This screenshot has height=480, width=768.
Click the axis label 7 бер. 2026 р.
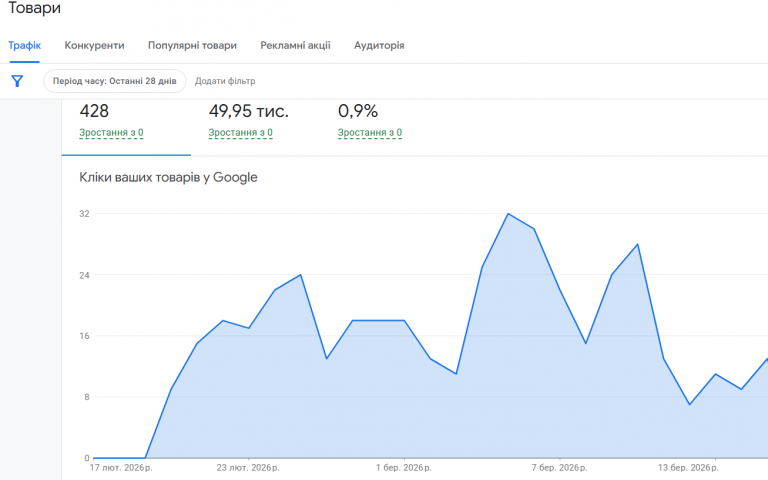(x=559, y=468)
